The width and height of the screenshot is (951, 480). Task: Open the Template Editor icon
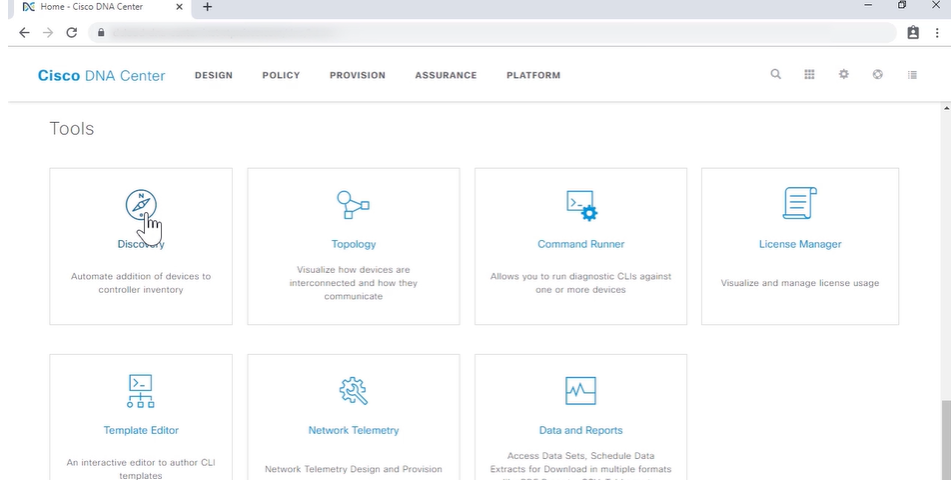pos(141,391)
